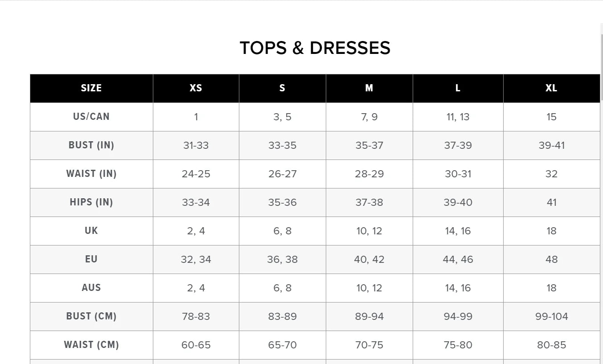Select the EU row label
The image size is (603, 364).
click(x=91, y=259)
